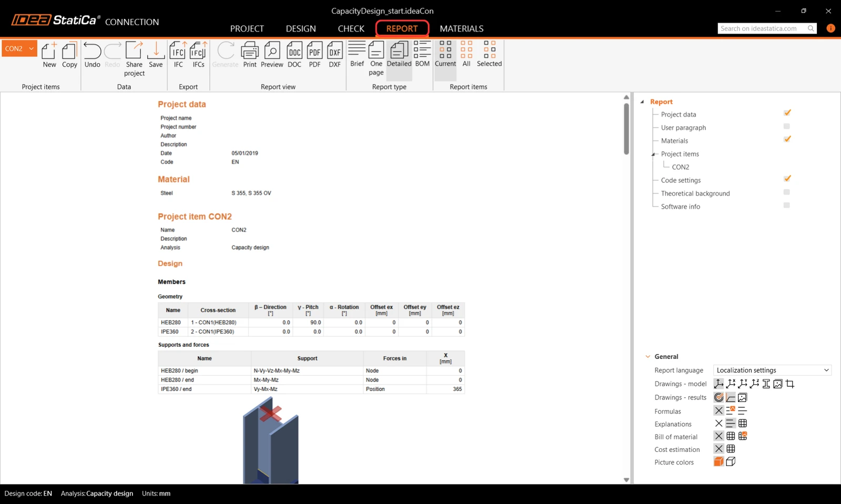Enable Z-axis view model drawing
Screen dimensions: 841x504
[x=754, y=384]
